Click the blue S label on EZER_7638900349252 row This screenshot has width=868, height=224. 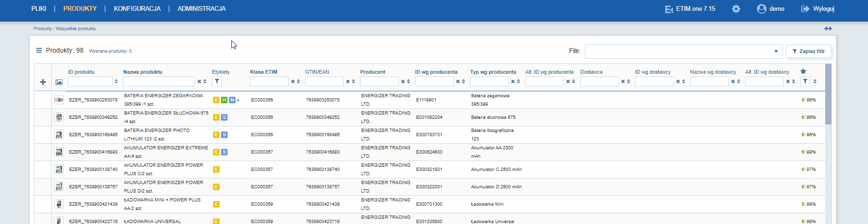(x=224, y=117)
